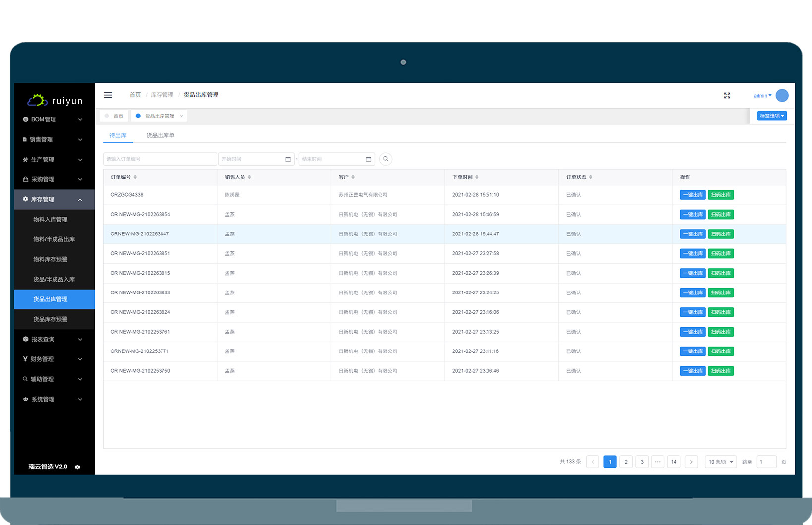Click the current page 1 button

point(610,462)
